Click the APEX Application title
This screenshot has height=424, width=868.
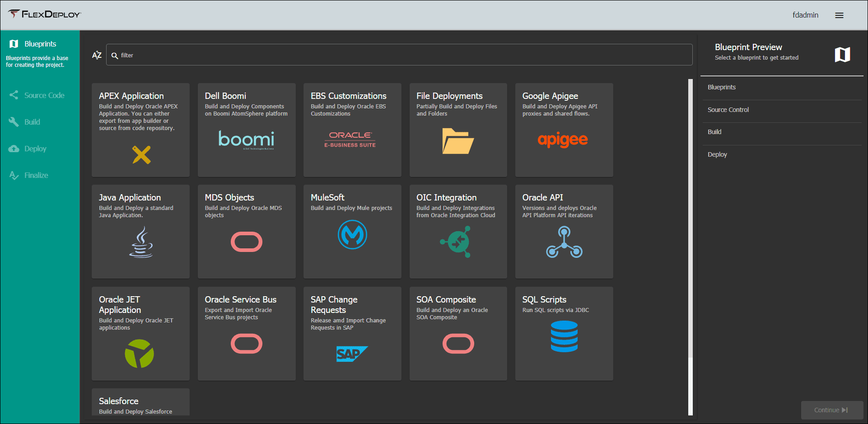coord(131,96)
